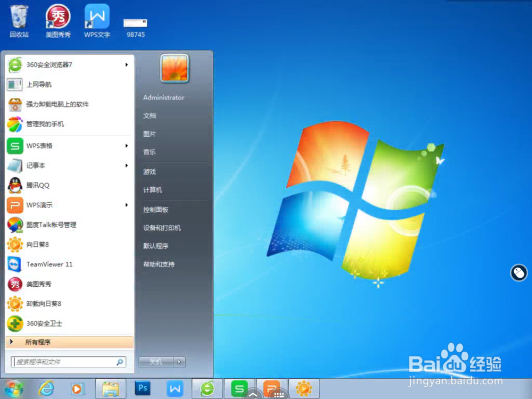Open Internet Explorer from the taskbar
Image resolution: width=532 pixels, height=399 pixels.
[x=46, y=388]
